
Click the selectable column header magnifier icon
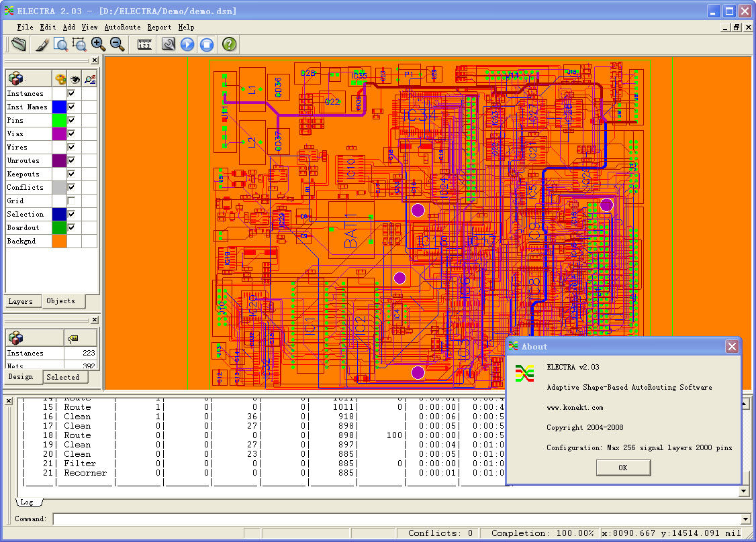coord(90,78)
